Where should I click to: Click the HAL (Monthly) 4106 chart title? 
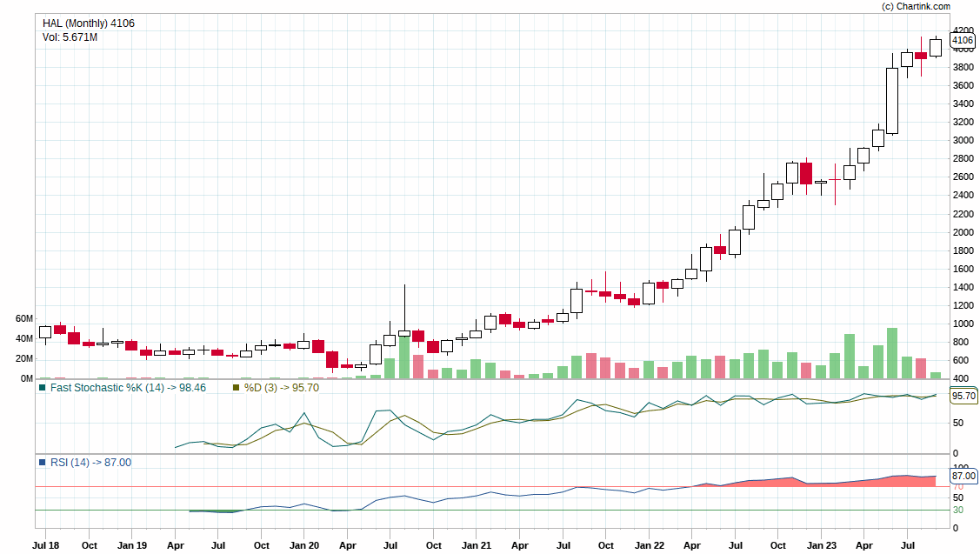pos(88,23)
